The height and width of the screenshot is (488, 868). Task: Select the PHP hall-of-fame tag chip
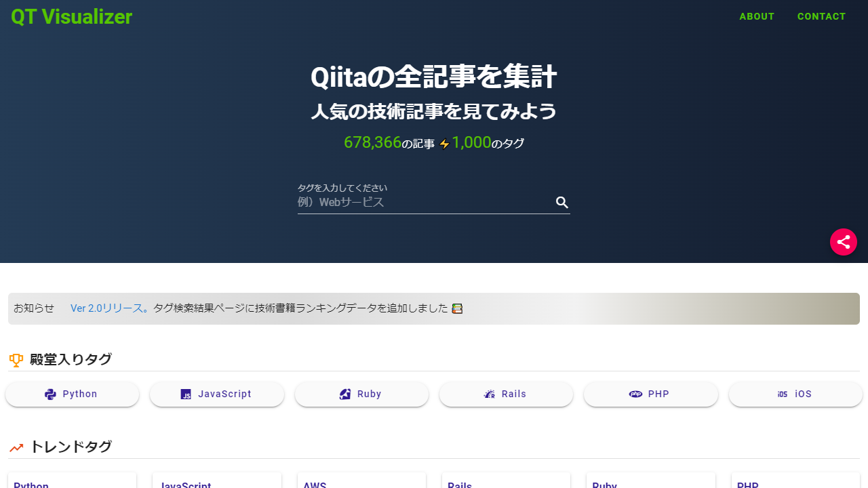point(651,394)
